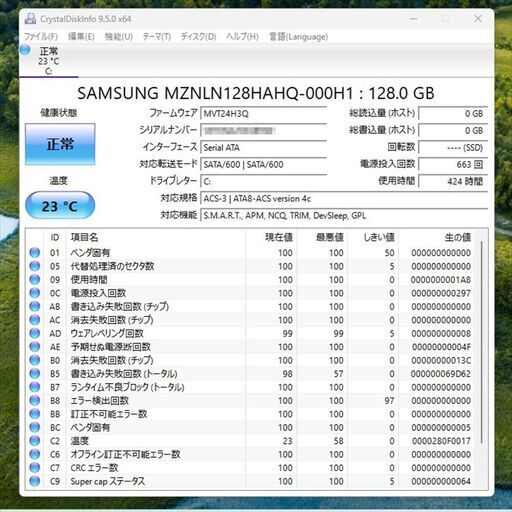Click the status icon for Super cap ステータス
Viewport: 512px width, 512px height.
(35, 481)
